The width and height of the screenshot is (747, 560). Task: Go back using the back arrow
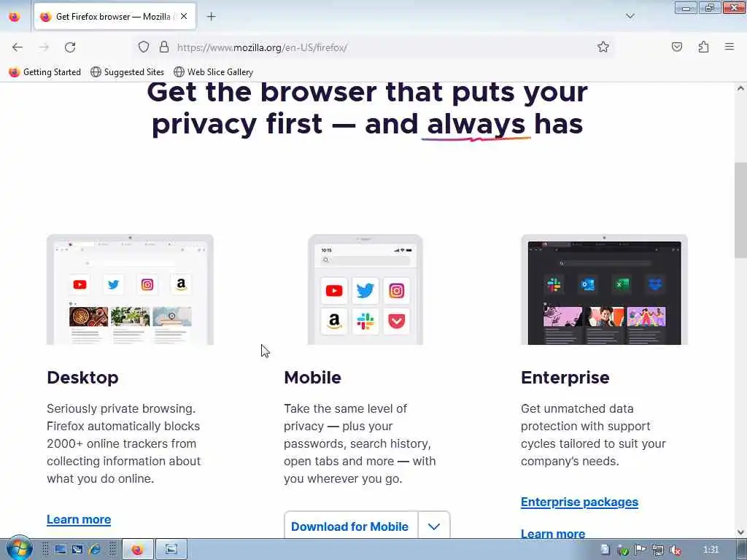tap(18, 47)
